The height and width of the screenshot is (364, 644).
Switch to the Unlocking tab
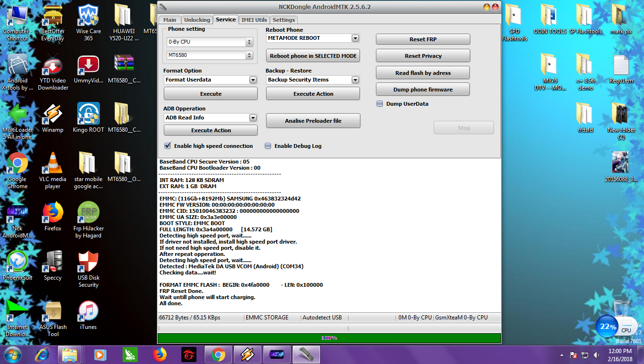[197, 20]
